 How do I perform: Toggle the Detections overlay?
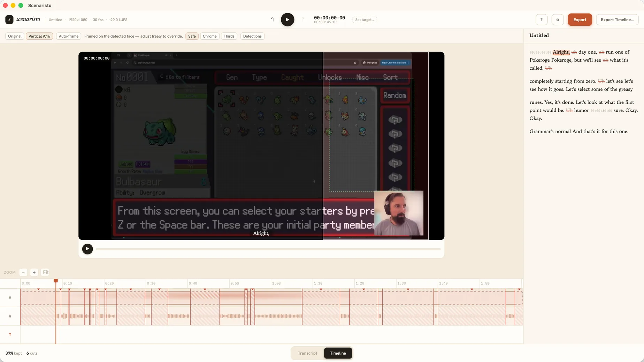(x=252, y=36)
